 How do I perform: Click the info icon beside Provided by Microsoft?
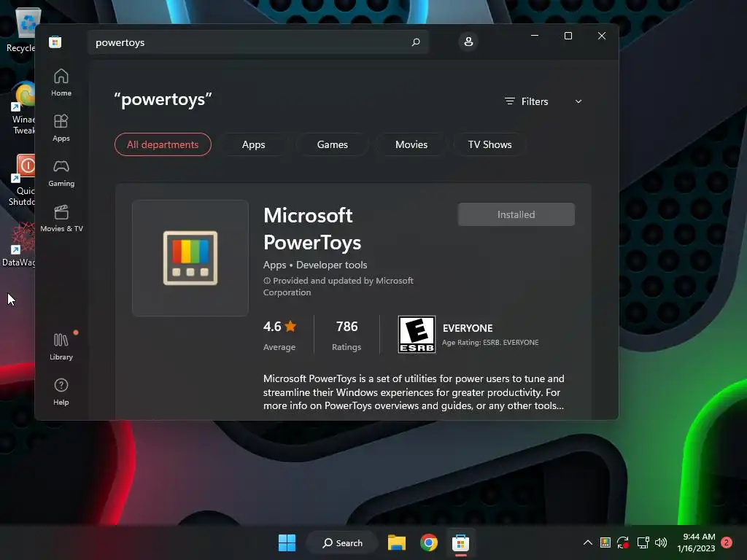point(267,281)
